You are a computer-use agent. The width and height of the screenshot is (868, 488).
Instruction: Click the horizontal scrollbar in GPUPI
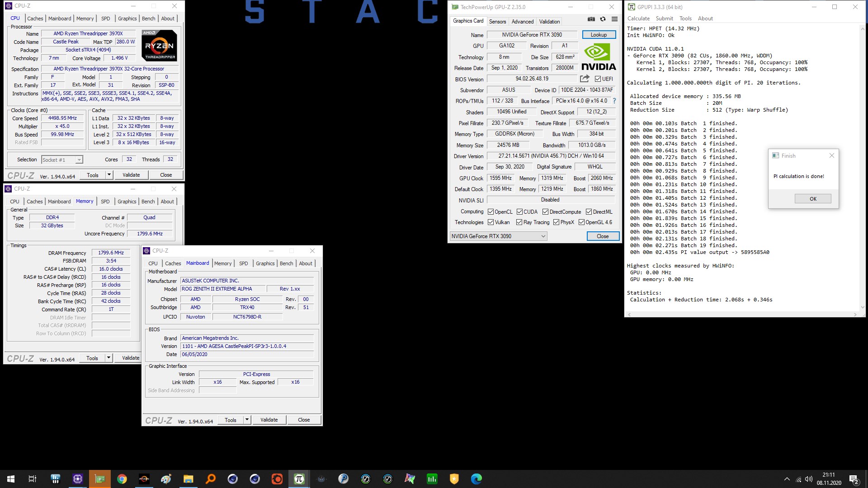pyautogui.click(x=741, y=314)
